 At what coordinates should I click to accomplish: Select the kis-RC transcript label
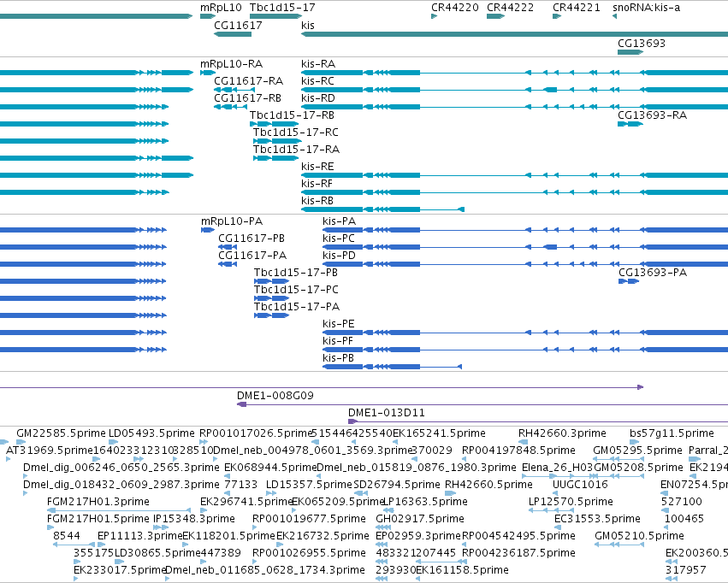(317, 80)
